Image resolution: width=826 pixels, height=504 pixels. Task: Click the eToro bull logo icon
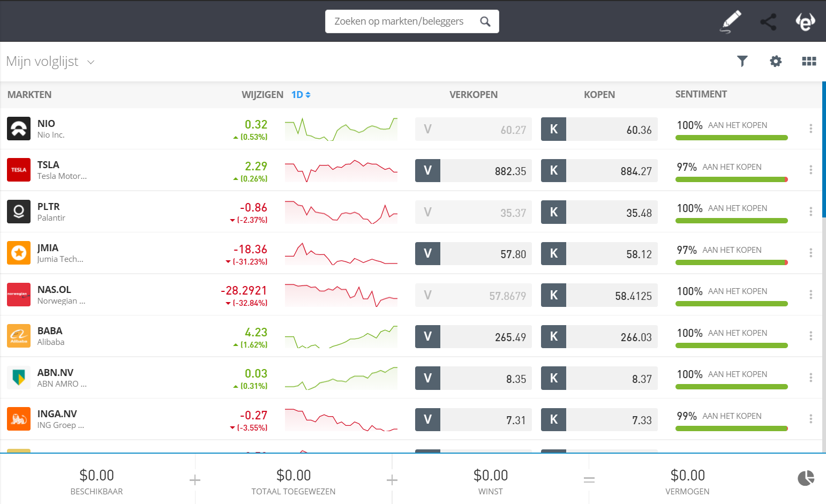(805, 21)
